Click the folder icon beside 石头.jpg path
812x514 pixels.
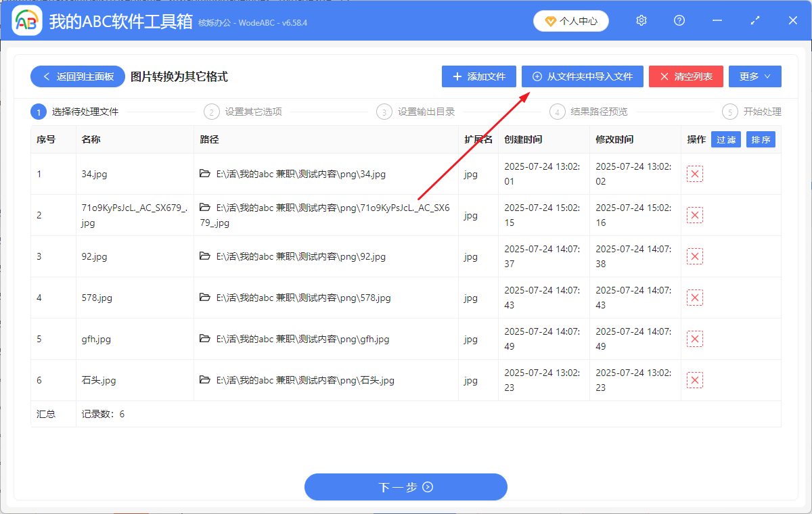click(205, 380)
